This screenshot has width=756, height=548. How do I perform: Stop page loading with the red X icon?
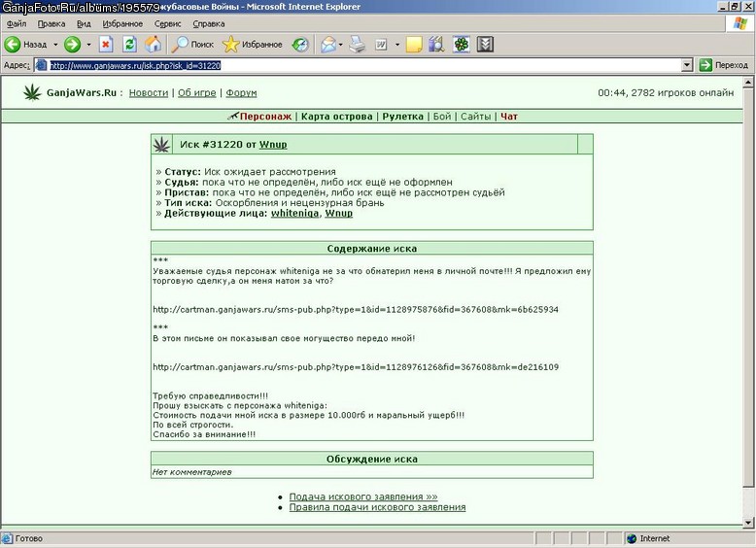pos(106,45)
